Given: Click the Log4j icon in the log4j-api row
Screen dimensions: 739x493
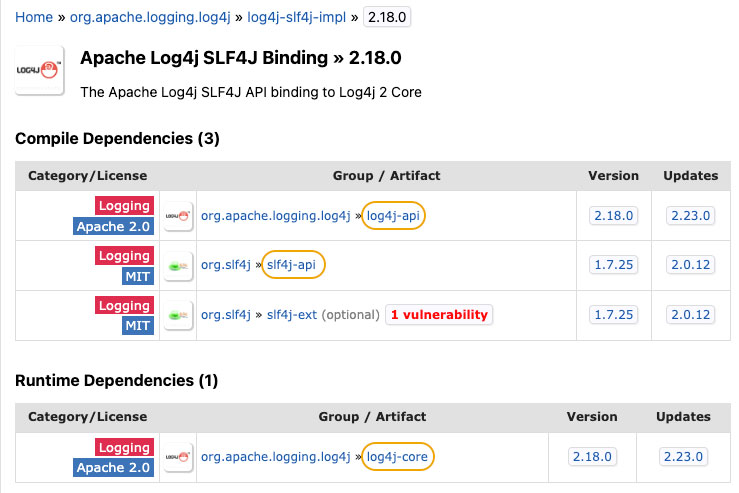Looking at the screenshot, I should (178, 216).
